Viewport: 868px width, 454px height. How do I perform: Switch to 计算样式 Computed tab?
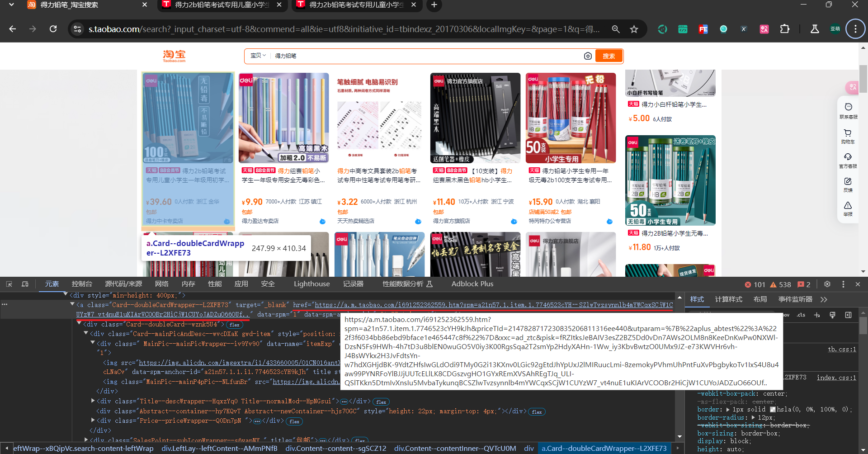(x=728, y=299)
